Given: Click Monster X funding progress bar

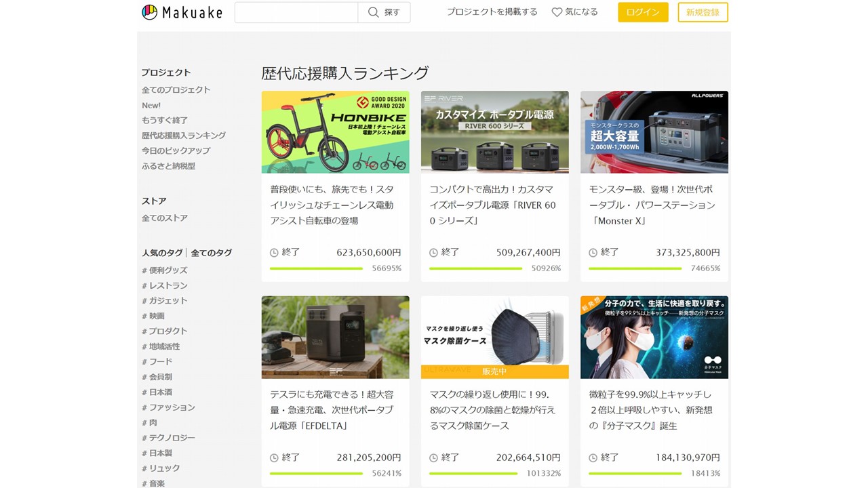Looking at the screenshot, I should point(635,268).
